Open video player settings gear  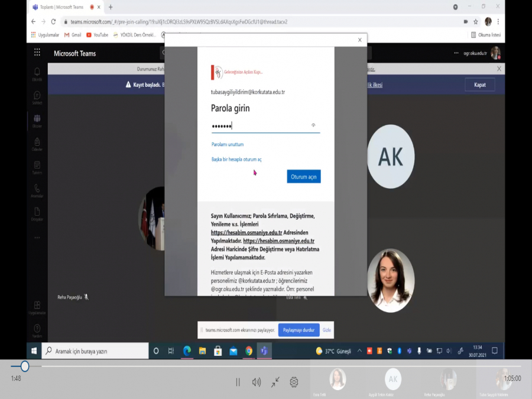point(294,382)
